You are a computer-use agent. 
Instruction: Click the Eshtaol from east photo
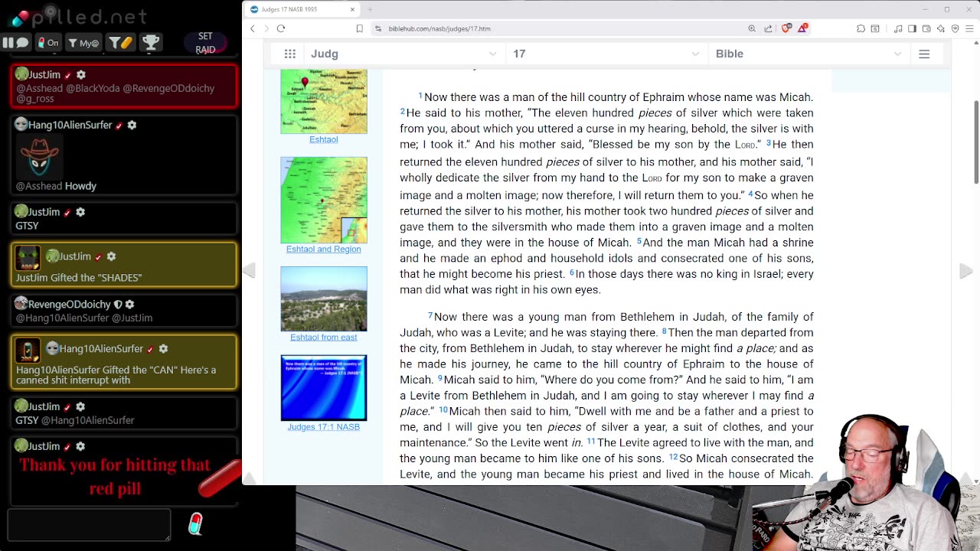tap(324, 299)
